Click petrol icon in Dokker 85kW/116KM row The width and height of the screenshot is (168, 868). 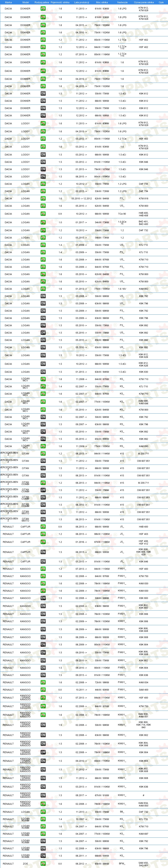point(43,54)
